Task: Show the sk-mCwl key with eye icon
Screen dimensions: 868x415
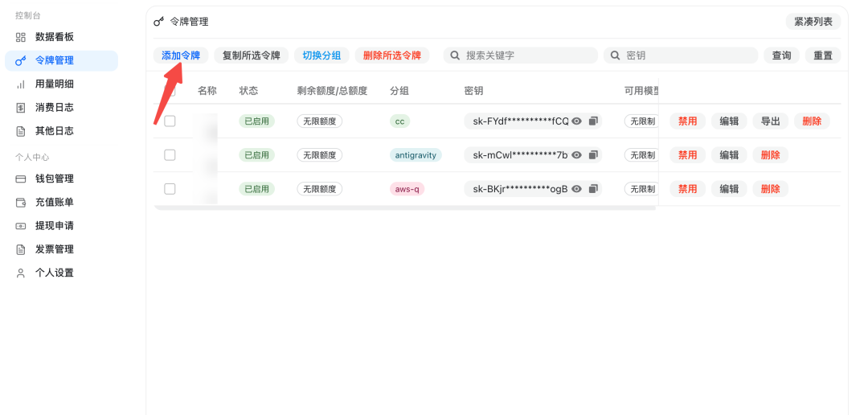Action: (x=577, y=155)
